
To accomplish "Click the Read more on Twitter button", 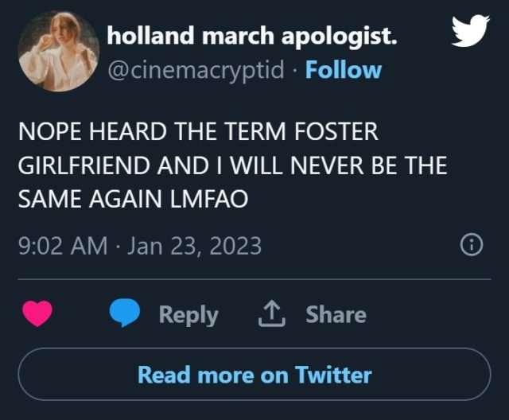I will (x=254, y=374).
